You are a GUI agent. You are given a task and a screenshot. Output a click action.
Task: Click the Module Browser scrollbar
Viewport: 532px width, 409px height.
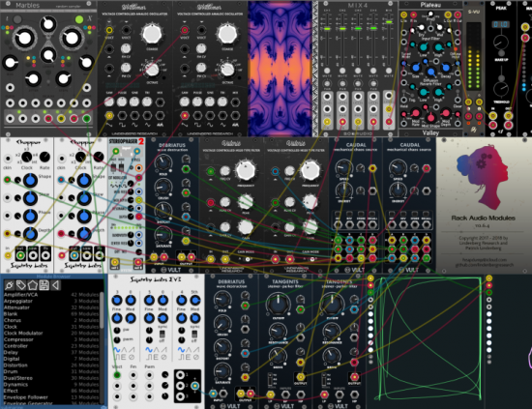click(x=102, y=310)
